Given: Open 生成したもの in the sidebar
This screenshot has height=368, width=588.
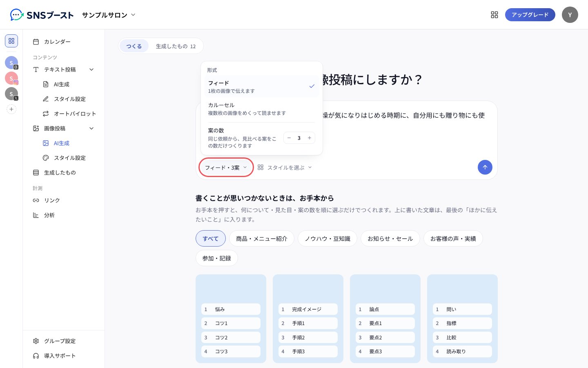Looking at the screenshot, I should point(64,173).
